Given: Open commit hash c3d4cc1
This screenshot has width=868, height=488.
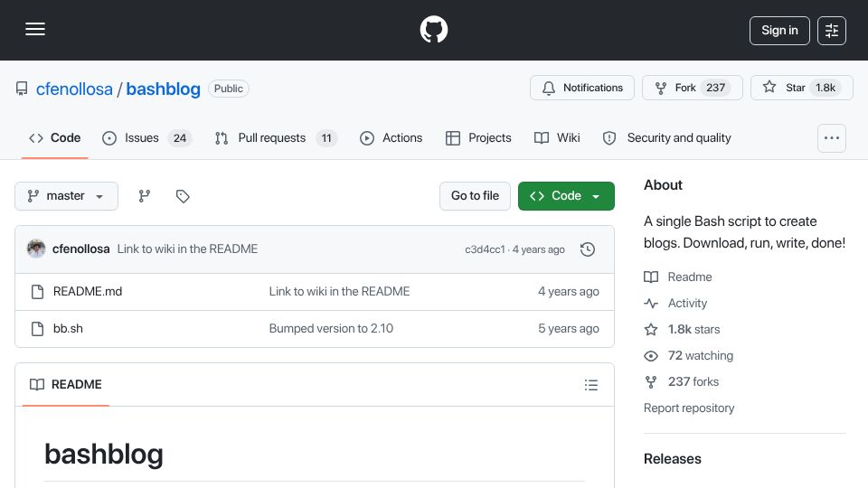Looking at the screenshot, I should tap(485, 249).
